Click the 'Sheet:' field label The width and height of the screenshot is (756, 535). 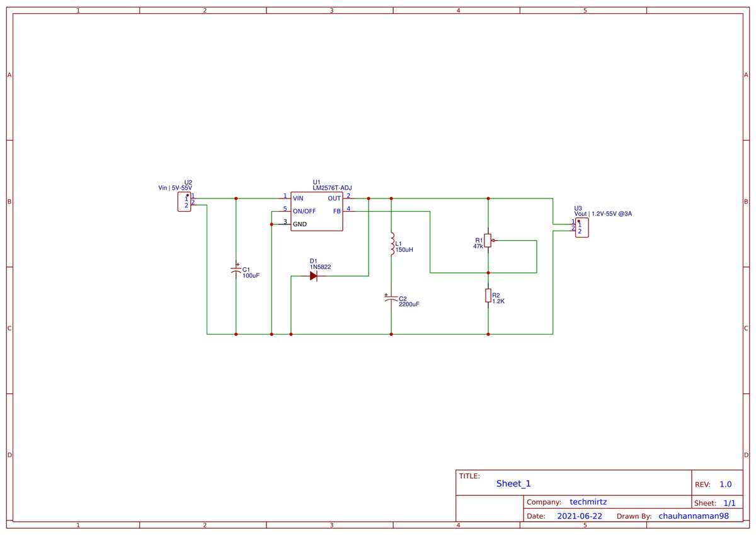(x=705, y=503)
